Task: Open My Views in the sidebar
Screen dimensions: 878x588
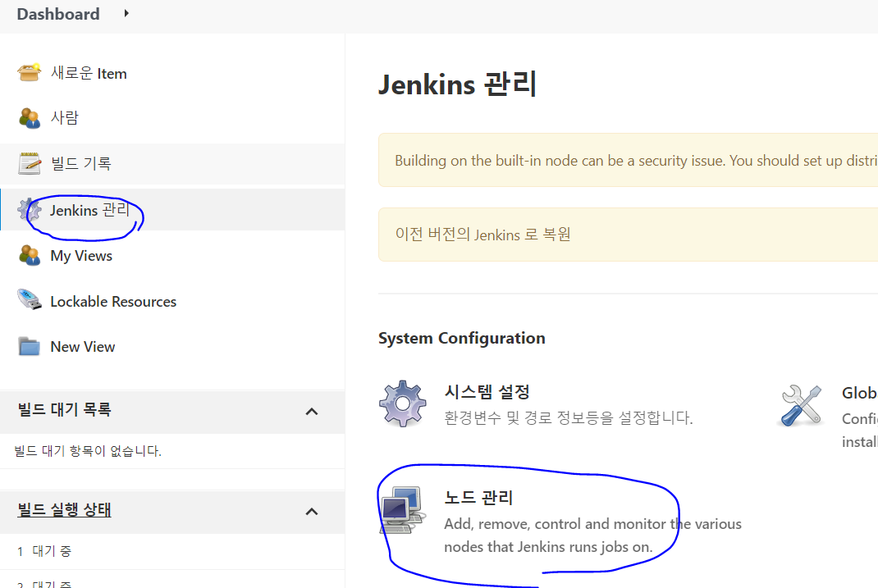Action: (81, 256)
